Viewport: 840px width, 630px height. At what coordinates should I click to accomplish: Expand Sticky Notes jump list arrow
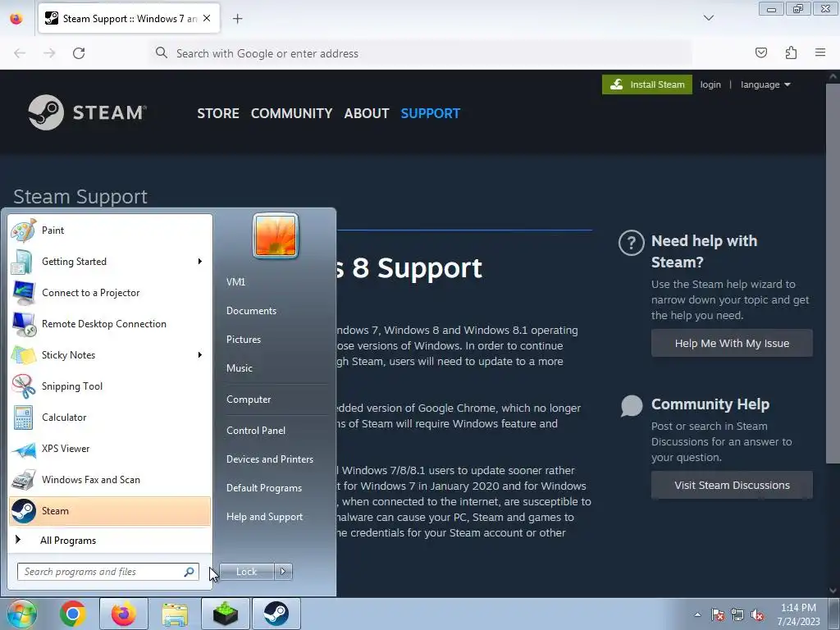click(x=200, y=355)
